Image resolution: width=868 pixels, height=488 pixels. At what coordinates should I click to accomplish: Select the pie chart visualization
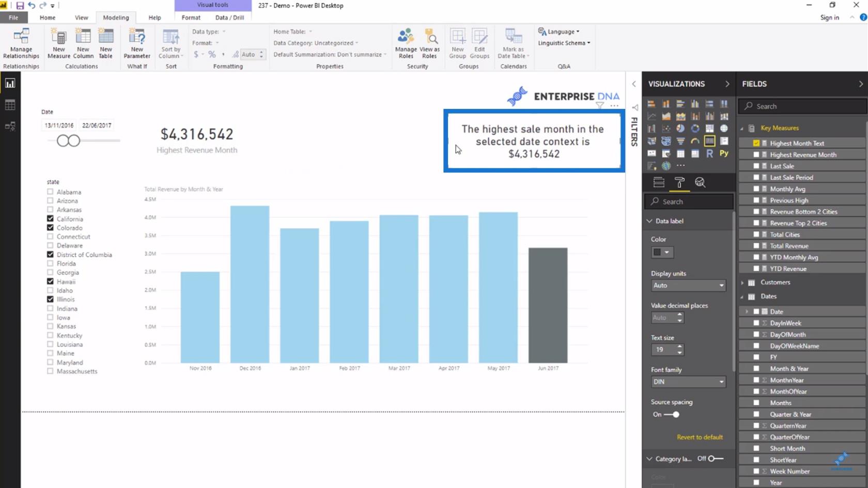click(x=680, y=128)
